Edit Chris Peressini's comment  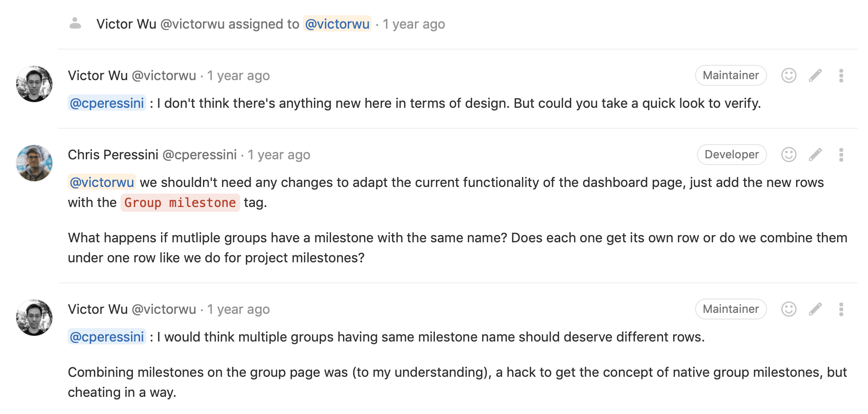(x=816, y=155)
